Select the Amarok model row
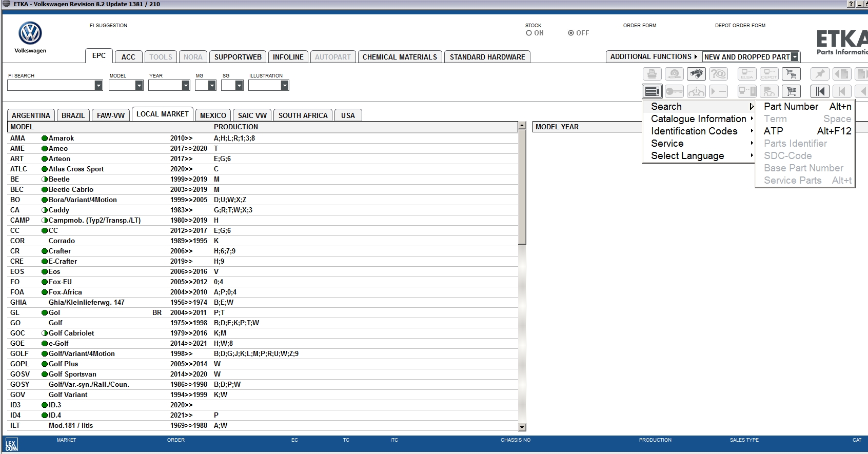Image resolution: width=868 pixels, height=454 pixels. [263, 138]
